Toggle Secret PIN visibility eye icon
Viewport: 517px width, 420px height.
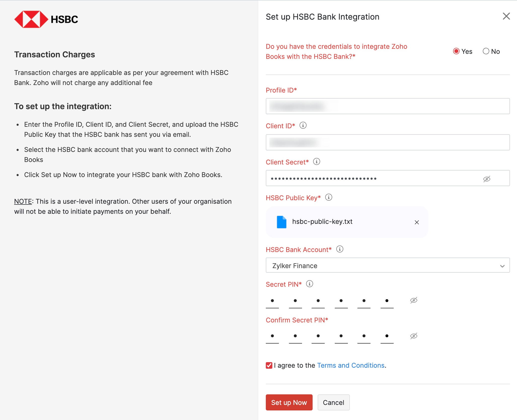point(414,300)
